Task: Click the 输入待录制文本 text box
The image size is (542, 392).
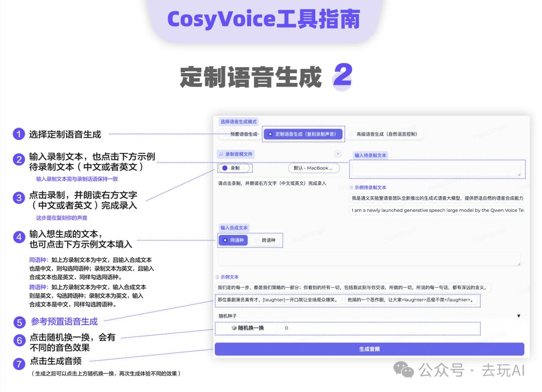Action: click(437, 169)
